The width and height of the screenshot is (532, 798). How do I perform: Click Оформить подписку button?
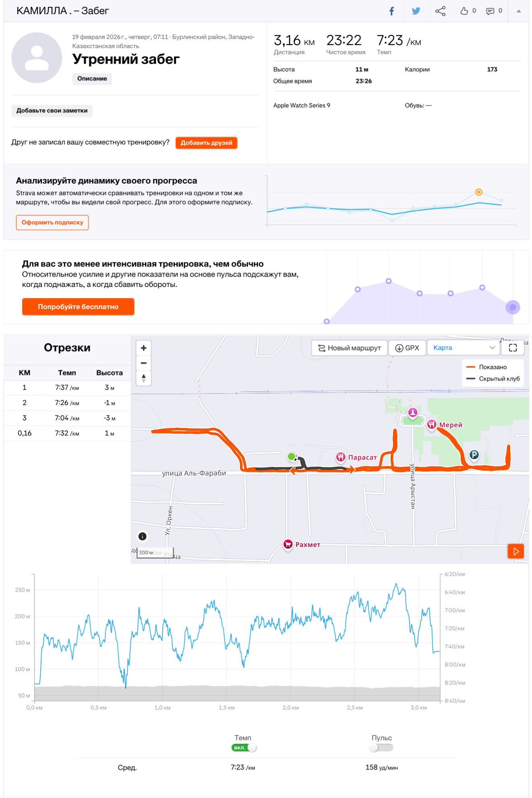tap(52, 222)
